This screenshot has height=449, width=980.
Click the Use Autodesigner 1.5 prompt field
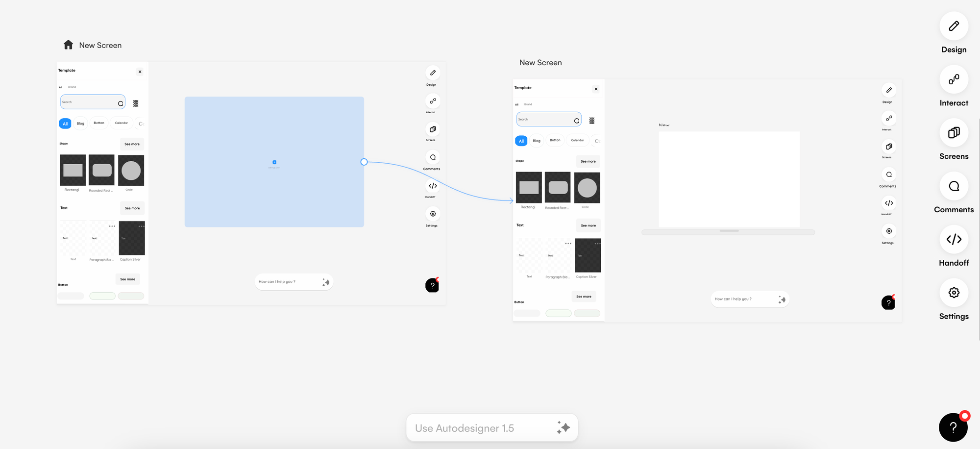[492, 428]
